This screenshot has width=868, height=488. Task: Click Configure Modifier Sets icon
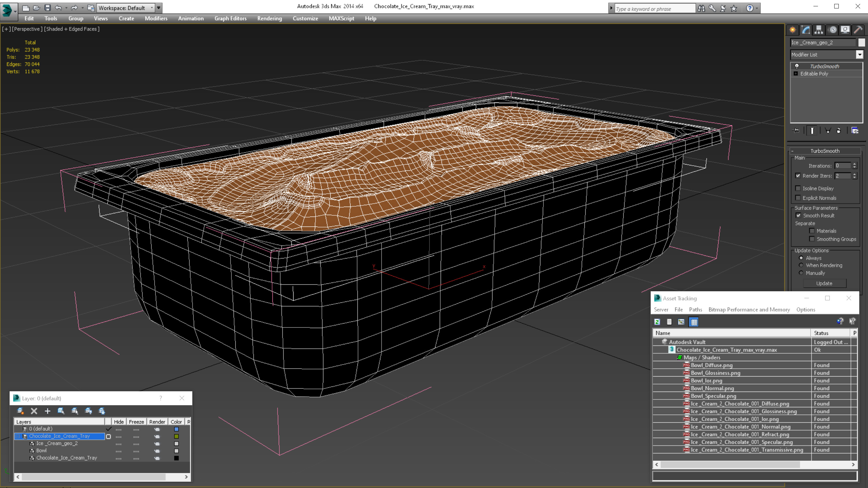point(855,130)
